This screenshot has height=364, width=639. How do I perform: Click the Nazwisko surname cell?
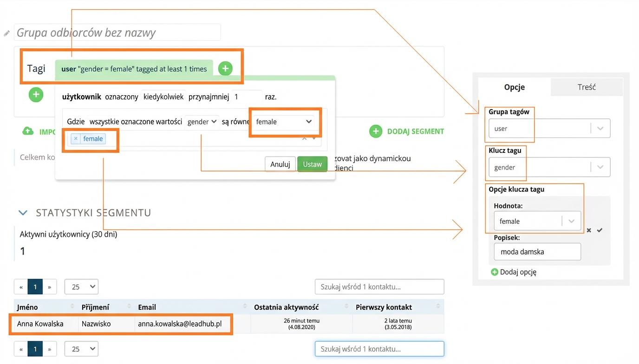tap(106, 324)
